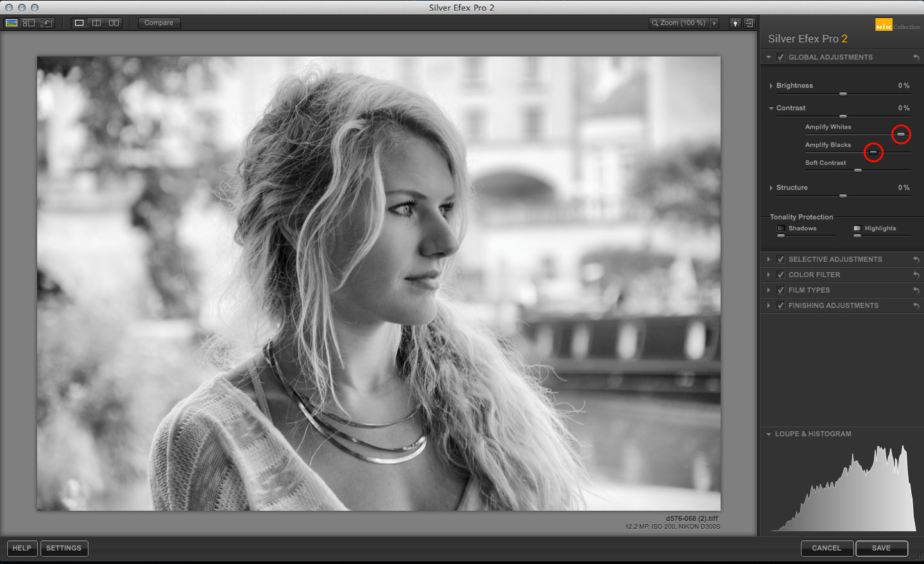924x564 pixels.
Task: Disable the Film Types checkbox
Action: pos(780,290)
